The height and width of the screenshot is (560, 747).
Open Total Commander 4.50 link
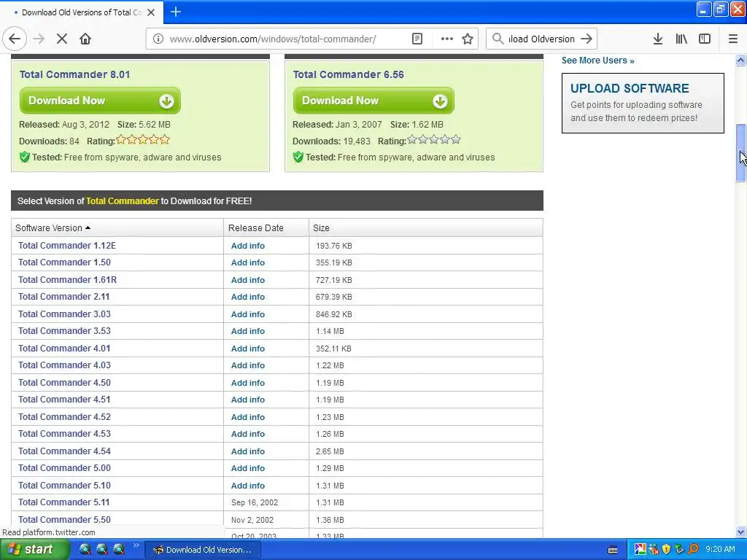(64, 383)
